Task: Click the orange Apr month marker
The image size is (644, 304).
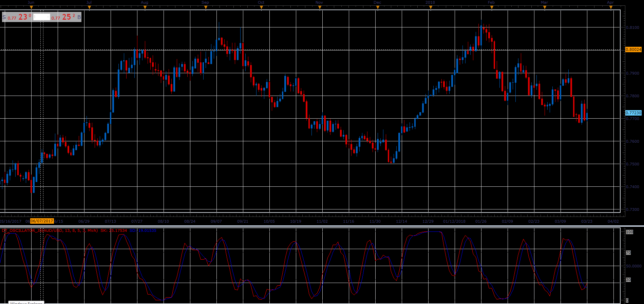Action: coord(611,7)
